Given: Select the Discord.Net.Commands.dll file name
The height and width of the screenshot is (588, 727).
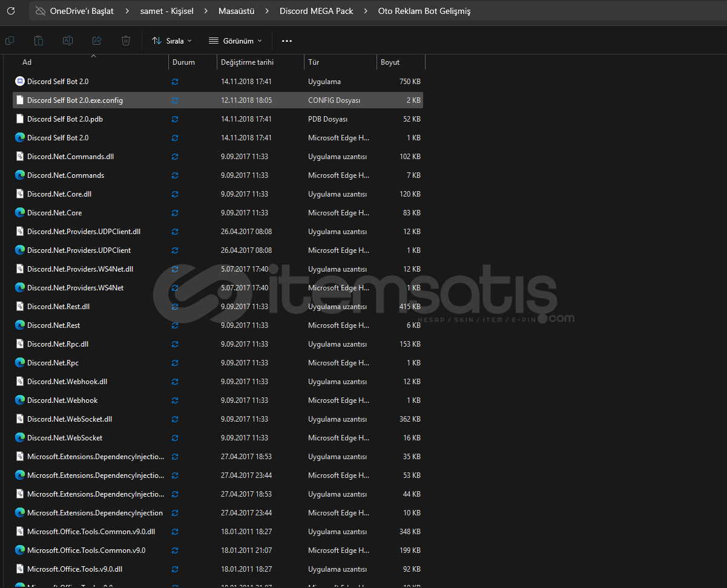Looking at the screenshot, I should [70, 157].
